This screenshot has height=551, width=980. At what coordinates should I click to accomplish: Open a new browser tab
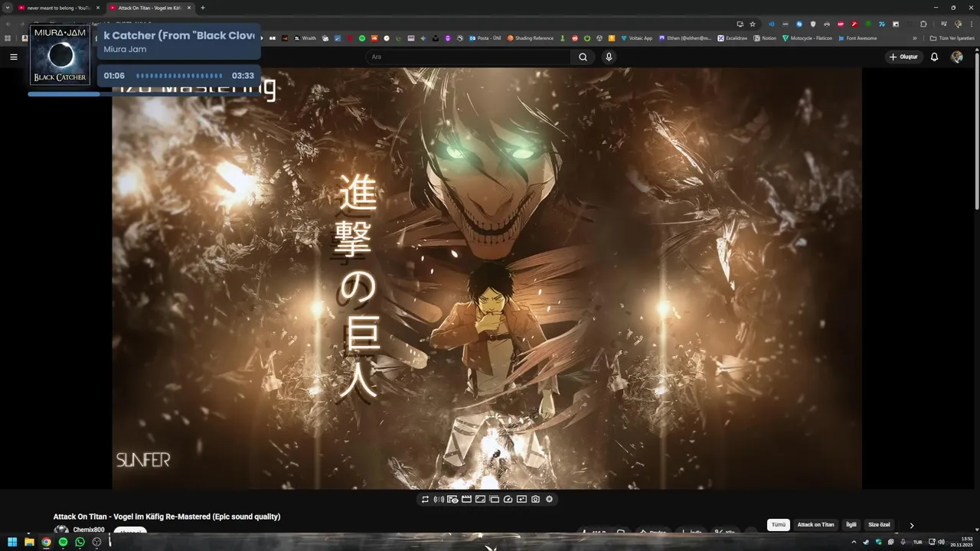[x=203, y=8]
